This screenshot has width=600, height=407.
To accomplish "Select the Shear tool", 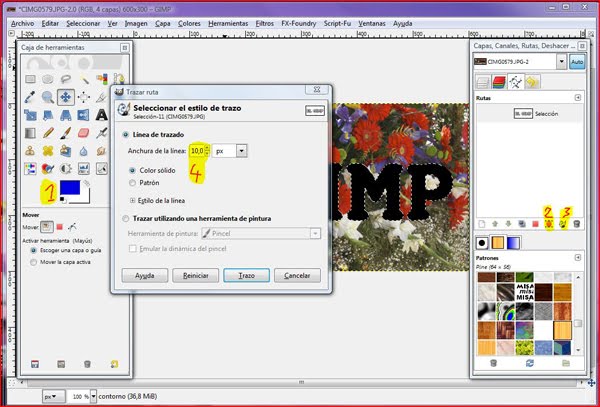I will tap(48, 115).
